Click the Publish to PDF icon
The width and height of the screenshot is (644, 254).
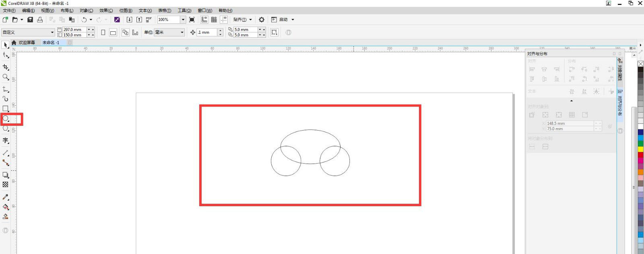(x=149, y=20)
